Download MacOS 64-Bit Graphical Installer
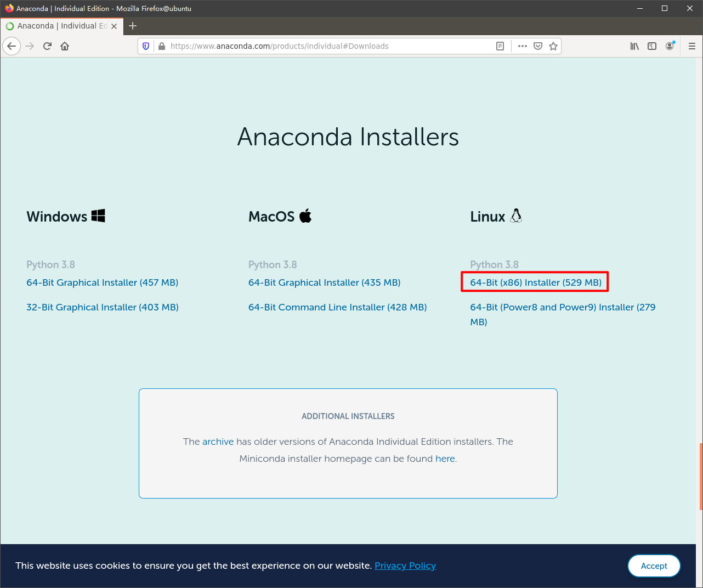The height and width of the screenshot is (588, 703). [x=324, y=282]
